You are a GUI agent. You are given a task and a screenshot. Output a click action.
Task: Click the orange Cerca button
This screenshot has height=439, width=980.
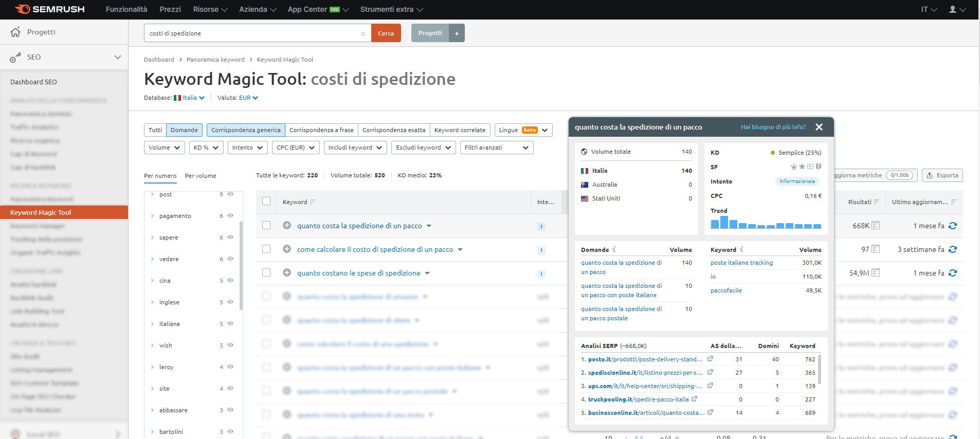click(x=386, y=33)
